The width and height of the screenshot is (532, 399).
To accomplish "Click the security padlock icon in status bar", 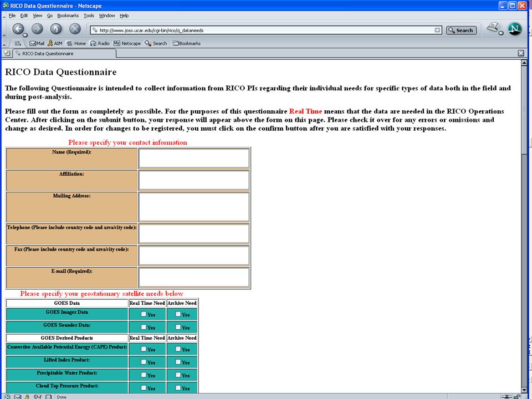I will [x=517, y=396].
